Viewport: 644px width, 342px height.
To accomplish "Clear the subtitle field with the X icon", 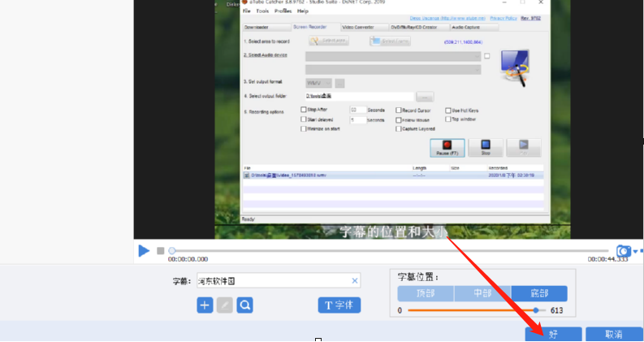I will tap(355, 281).
